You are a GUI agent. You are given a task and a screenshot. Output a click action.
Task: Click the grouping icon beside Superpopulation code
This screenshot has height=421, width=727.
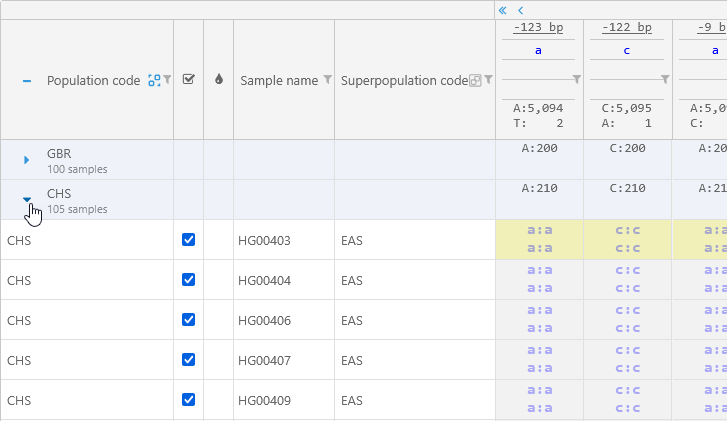[475, 80]
